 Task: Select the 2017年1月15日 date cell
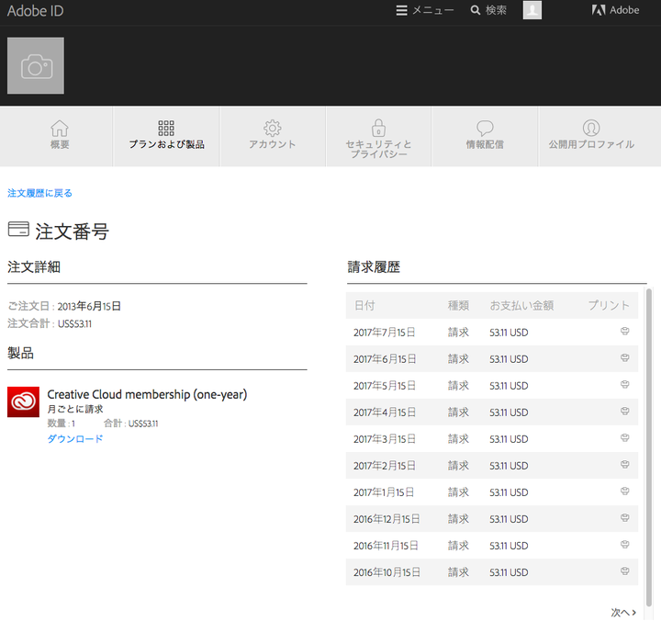tap(384, 492)
